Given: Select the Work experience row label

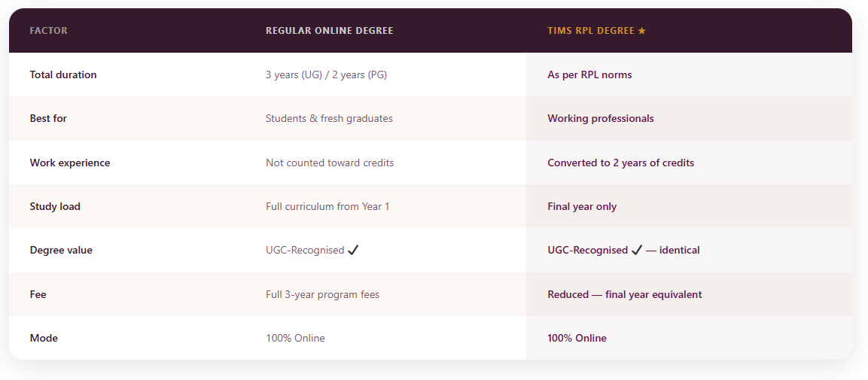Looking at the screenshot, I should [x=70, y=163].
